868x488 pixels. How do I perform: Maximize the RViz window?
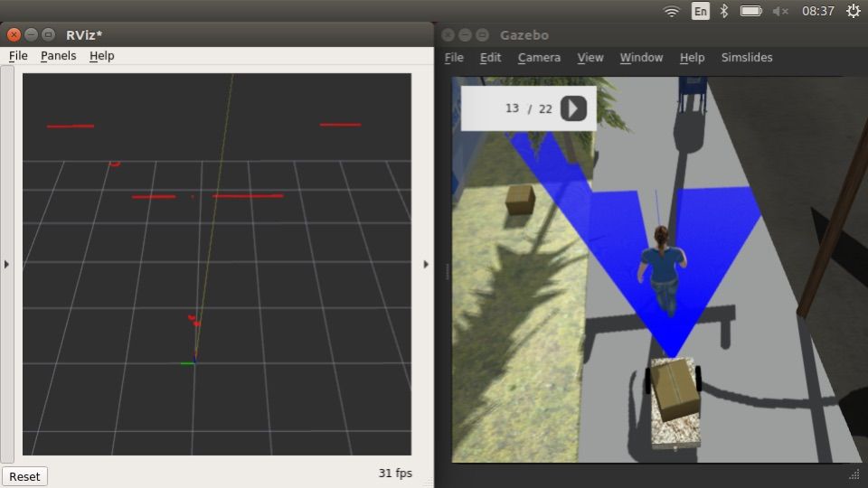48,35
